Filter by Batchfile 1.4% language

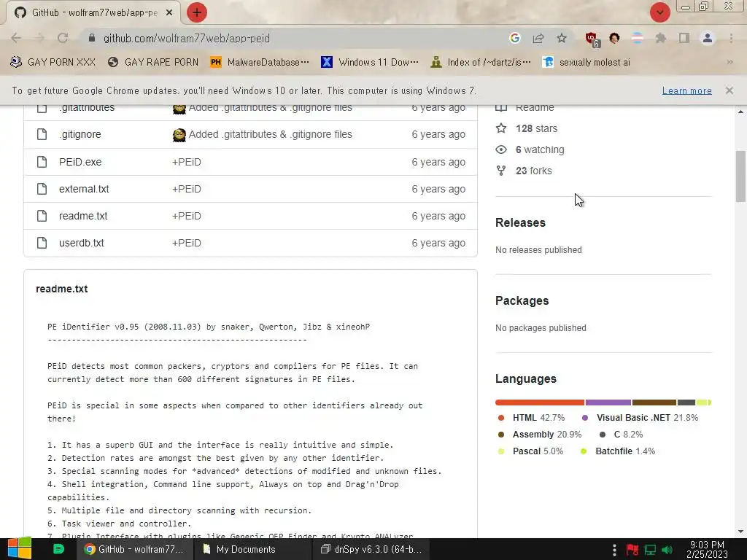point(617,451)
